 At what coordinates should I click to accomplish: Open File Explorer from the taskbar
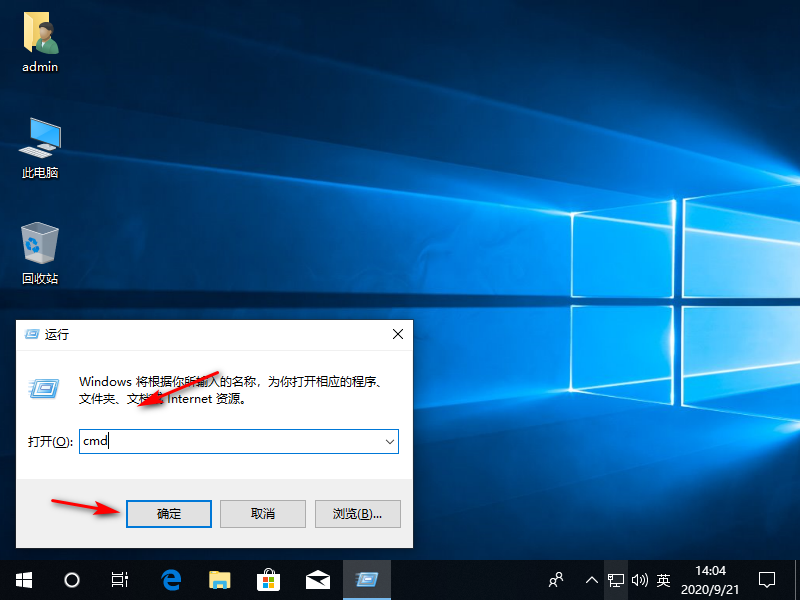pos(220,579)
